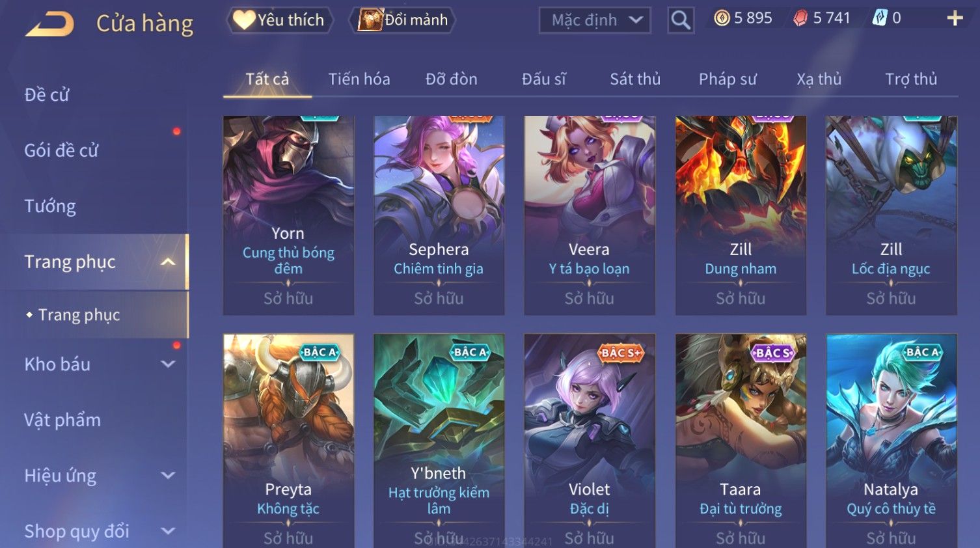Go to Tướng in sidebar
980x548 pixels.
(50, 206)
